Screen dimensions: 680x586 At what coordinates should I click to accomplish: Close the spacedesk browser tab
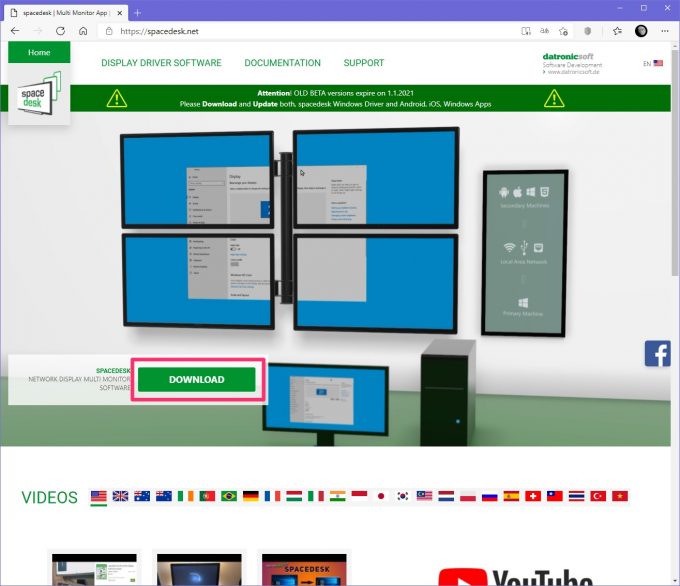[120, 13]
